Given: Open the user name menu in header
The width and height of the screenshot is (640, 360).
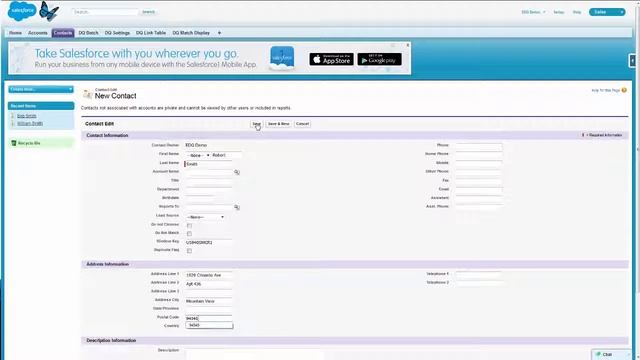Looking at the screenshot, I should pos(533,12).
